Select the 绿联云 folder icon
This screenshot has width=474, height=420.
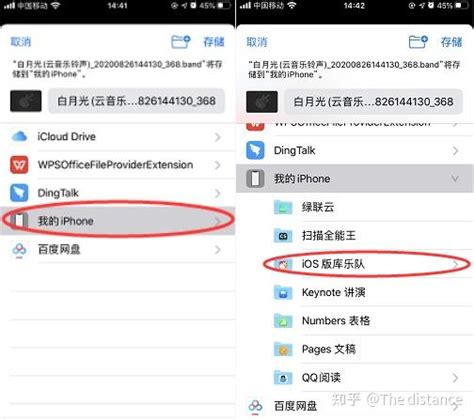(283, 207)
